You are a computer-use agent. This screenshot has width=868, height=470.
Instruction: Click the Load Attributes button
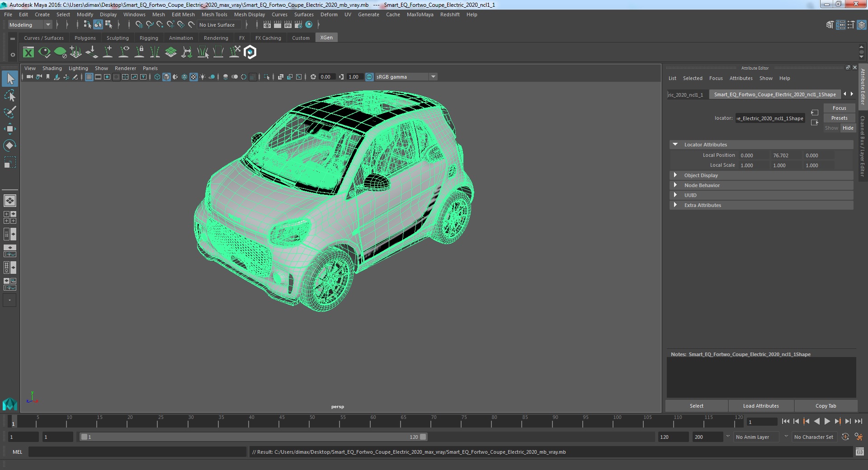[x=761, y=406]
